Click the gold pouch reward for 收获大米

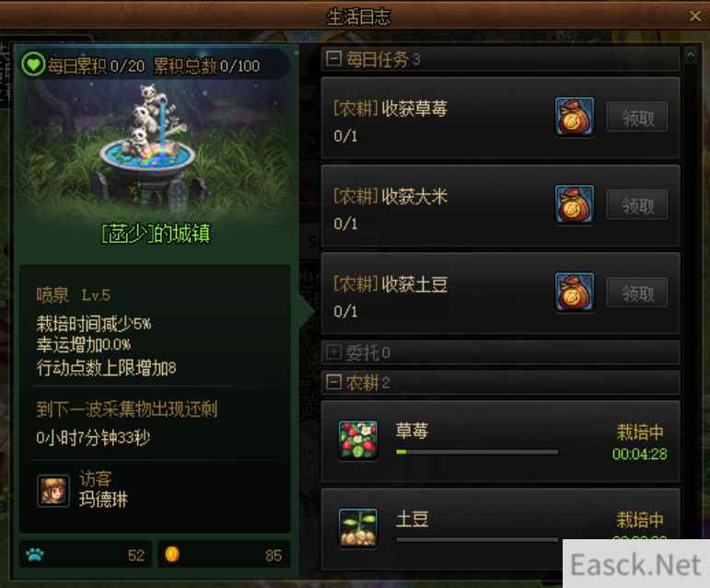(x=574, y=204)
